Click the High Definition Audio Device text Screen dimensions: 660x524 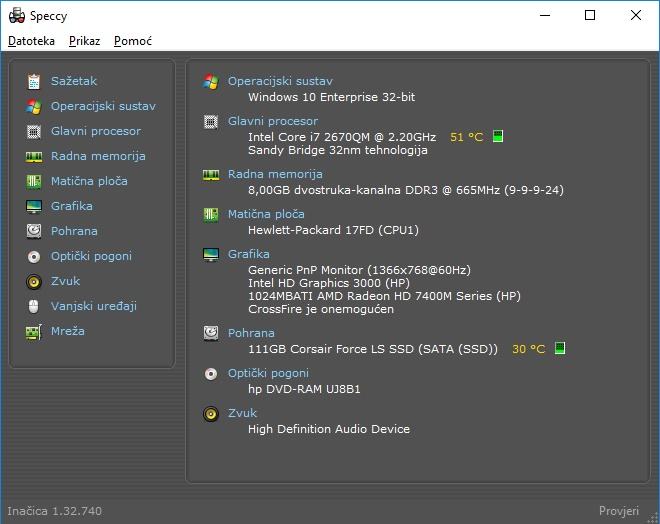click(x=329, y=429)
